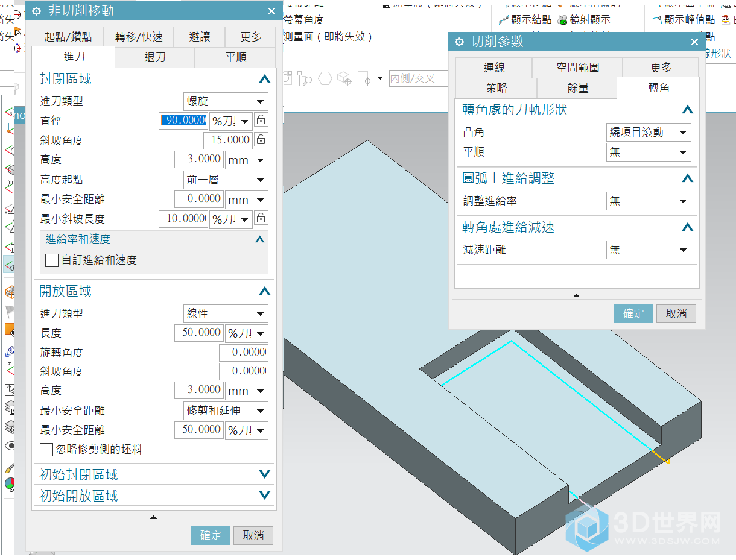Image resolution: width=736 pixels, height=560 pixels.
Task: Click collapse arrow at bottom of 切削參數
Action: [576, 295]
